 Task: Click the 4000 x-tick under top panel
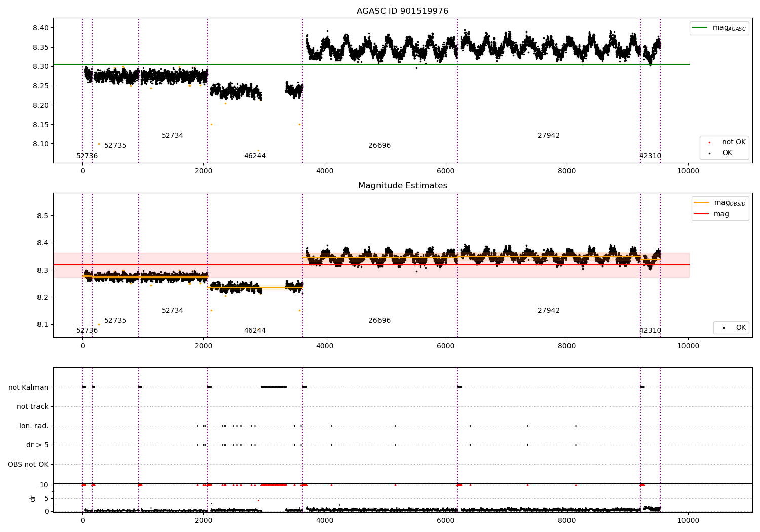click(325, 171)
